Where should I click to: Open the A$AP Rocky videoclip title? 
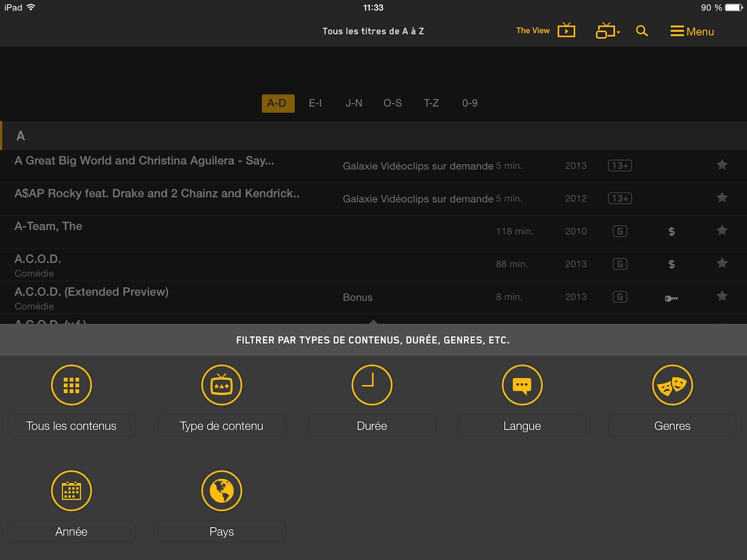tap(157, 193)
